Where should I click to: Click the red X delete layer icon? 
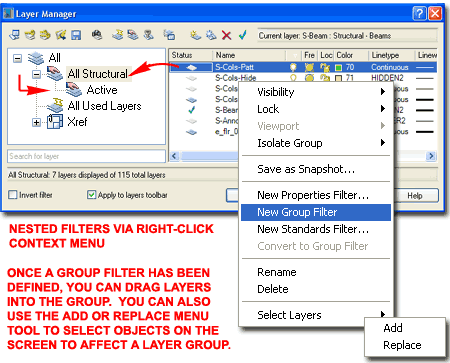click(x=226, y=35)
